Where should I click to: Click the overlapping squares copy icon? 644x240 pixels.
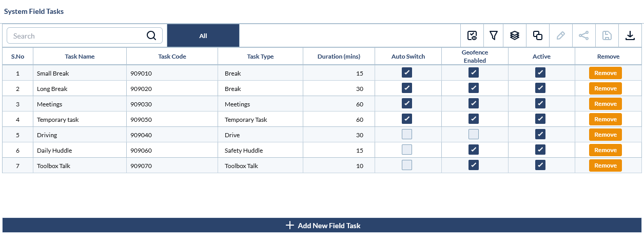pos(538,35)
